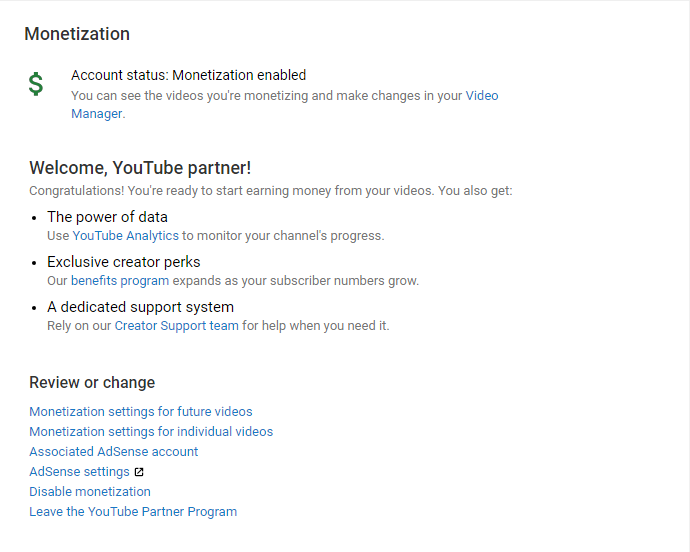Open Monetization settings for individual videos
Screen dimensions: 690x552
point(151,431)
